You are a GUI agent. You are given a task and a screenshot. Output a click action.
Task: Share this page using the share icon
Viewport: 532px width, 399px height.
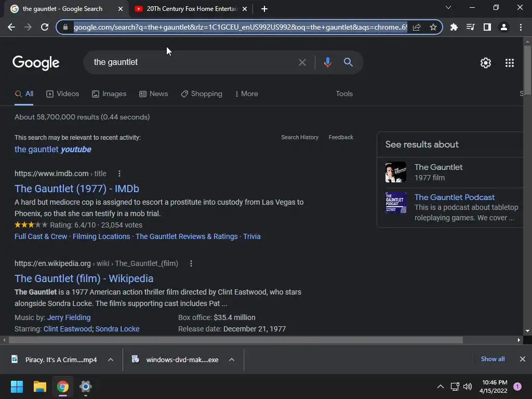point(417,27)
